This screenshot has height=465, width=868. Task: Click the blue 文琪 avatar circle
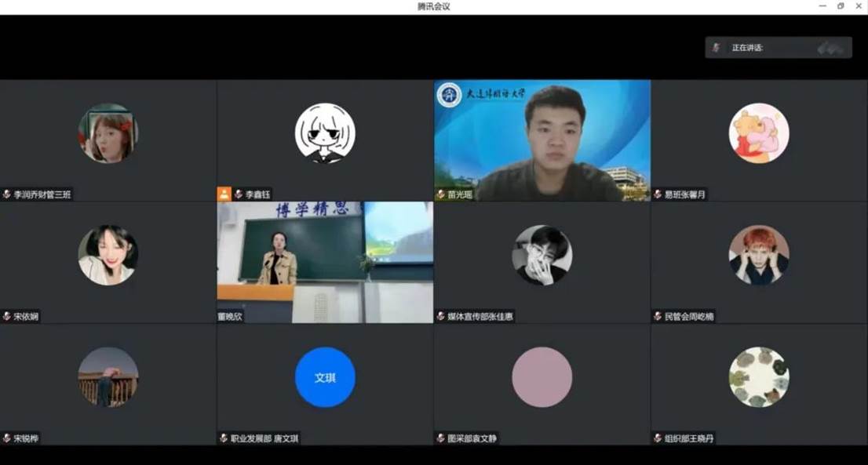point(325,377)
